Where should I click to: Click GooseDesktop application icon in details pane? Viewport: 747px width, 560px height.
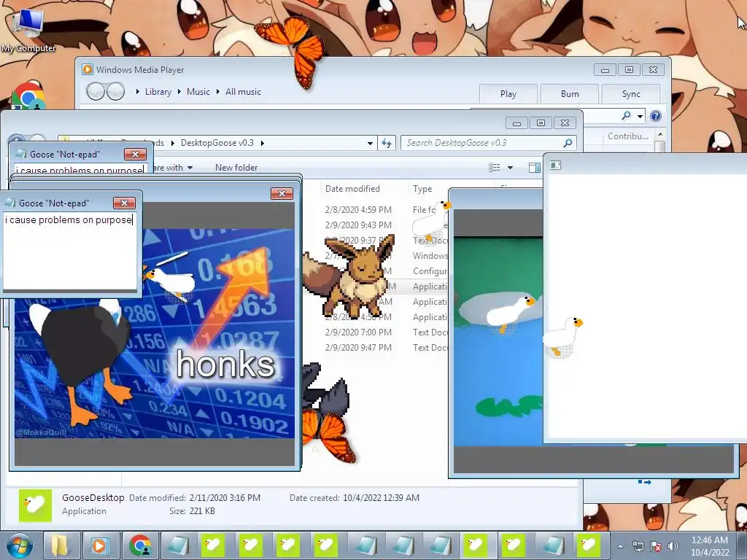(x=35, y=505)
